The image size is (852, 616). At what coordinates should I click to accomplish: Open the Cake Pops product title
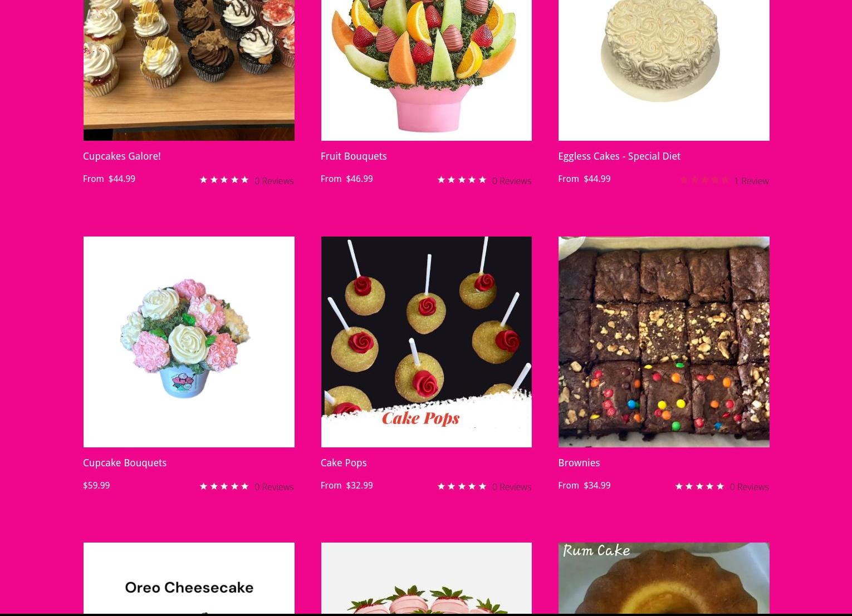pos(343,463)
